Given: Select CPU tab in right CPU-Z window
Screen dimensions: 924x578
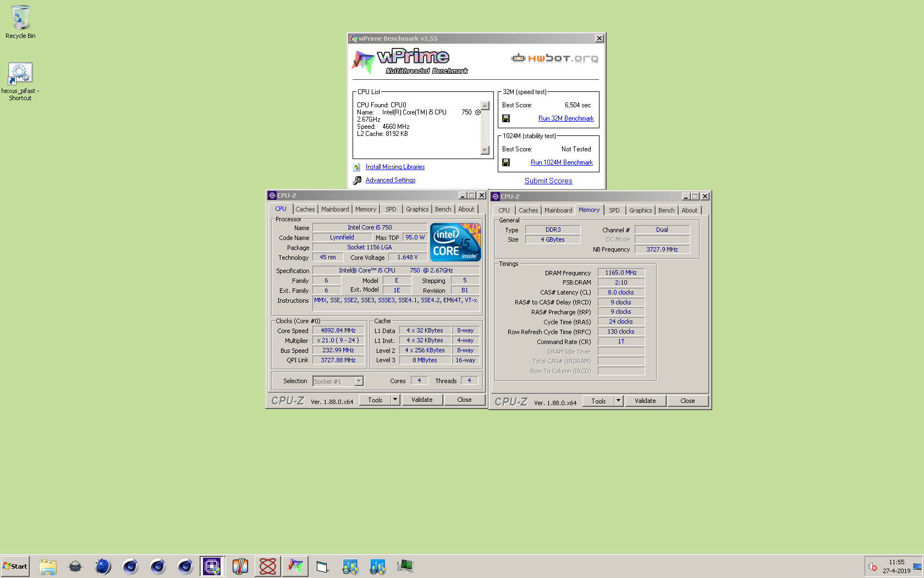Looking at the screenshot, I should coord(504,210).
